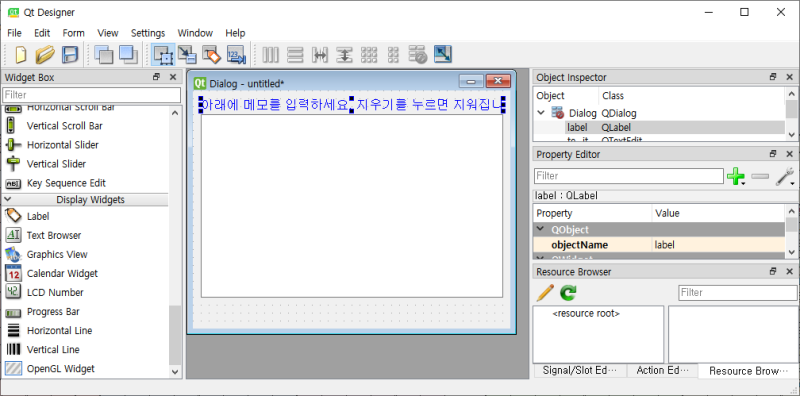Close the Resource Browser panel

click(789, 271)
